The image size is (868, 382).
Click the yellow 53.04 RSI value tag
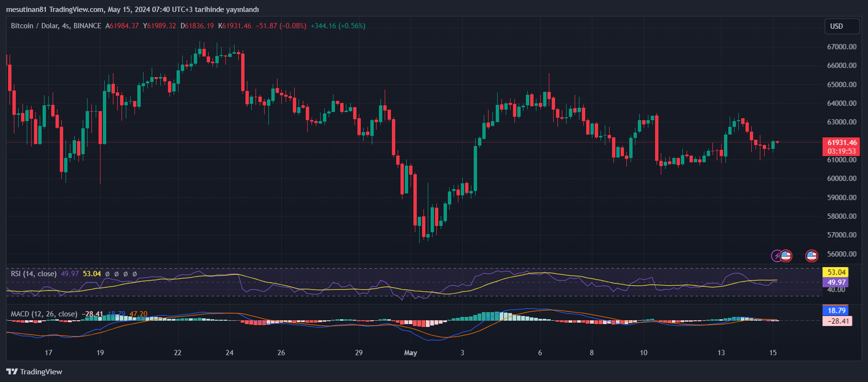coord(836,272)
